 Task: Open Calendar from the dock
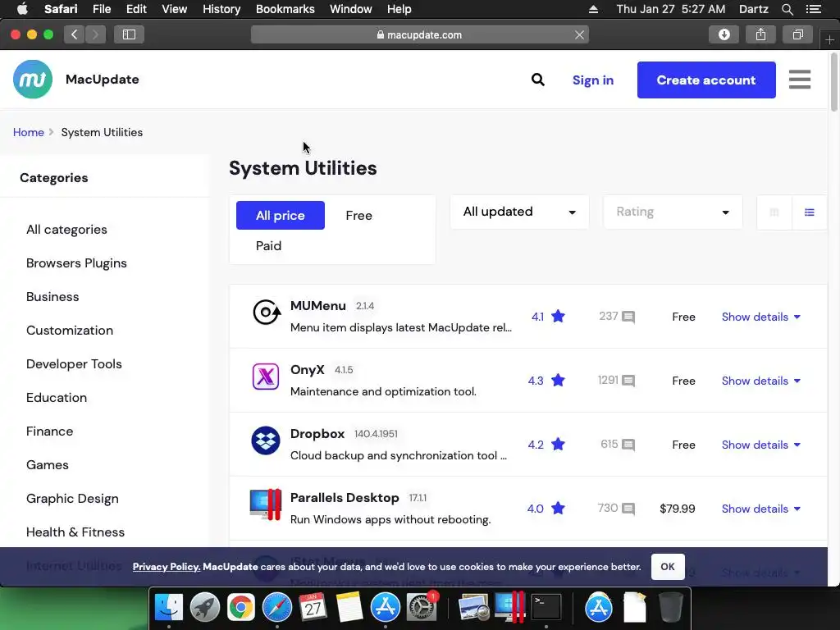313,607
